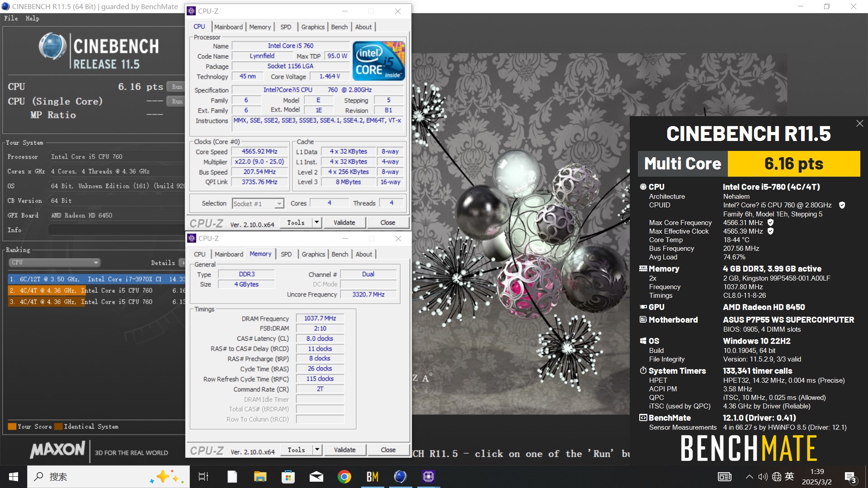Switch to CPU-Z taskbar icon

tap(429, 477)
